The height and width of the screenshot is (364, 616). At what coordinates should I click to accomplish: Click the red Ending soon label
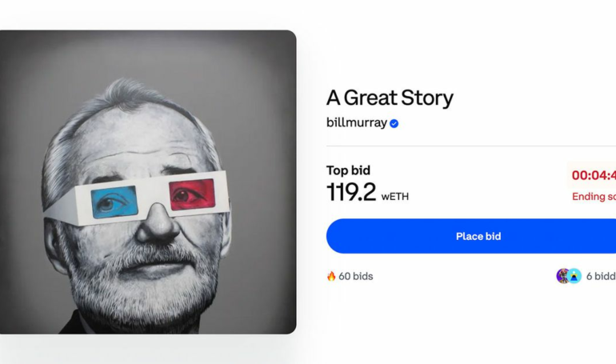tap(594, 197)
